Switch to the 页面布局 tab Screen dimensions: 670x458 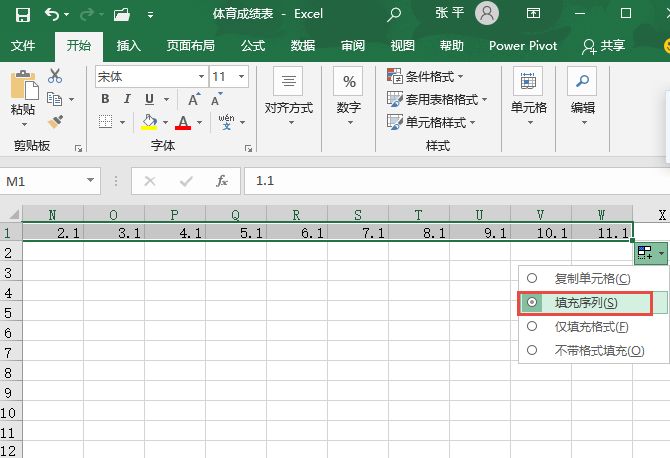pos(191,45)
